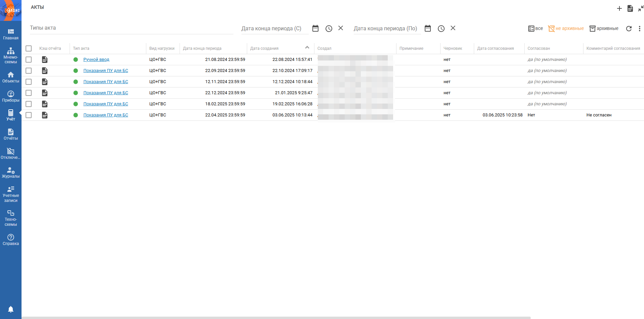Click the clock icon for period end (По)

441,29
